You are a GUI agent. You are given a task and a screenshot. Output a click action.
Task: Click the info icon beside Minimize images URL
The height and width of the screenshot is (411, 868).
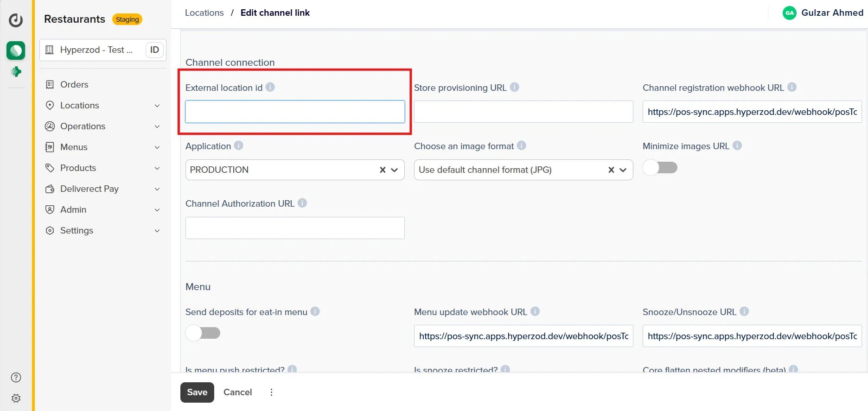[737, 145]
